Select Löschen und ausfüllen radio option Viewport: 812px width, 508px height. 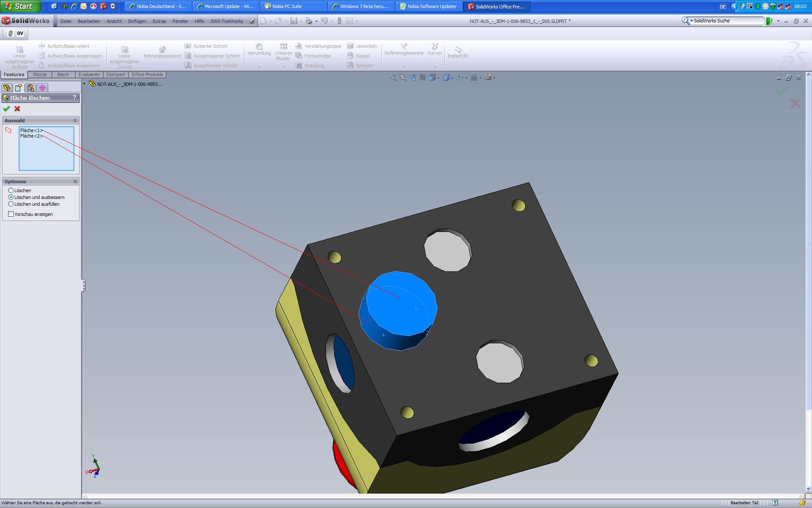tap(11, 204)
